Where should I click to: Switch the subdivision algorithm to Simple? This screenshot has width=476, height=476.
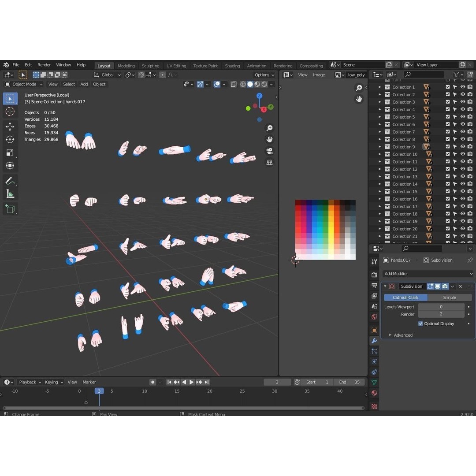[449, 297]
